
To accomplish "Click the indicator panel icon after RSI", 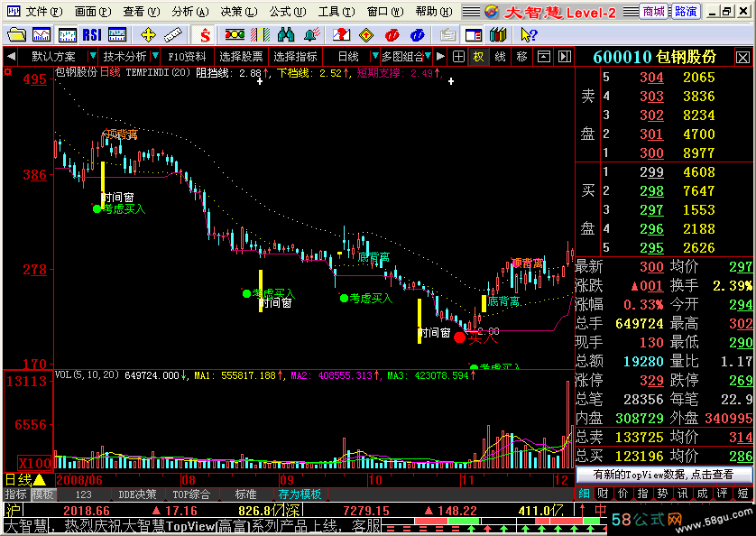I will click(x=117, y=34).
